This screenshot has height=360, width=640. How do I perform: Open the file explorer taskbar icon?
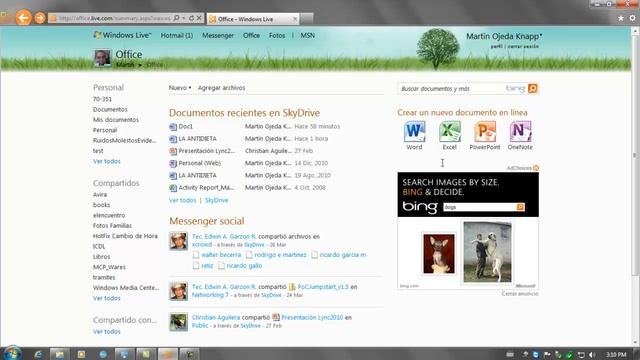[x=60, y=354]
